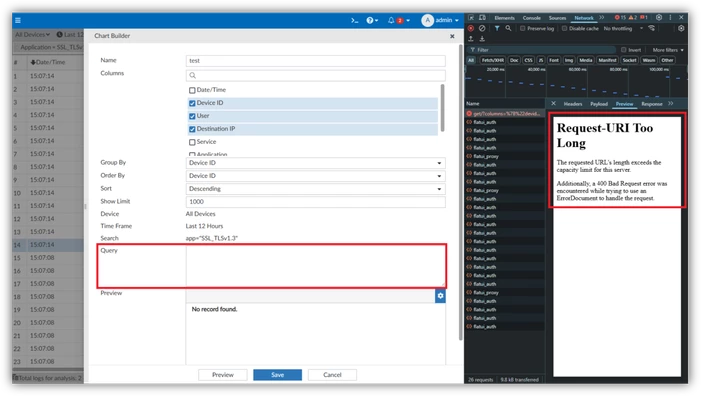The height and width of the screenshot is (396, 701).
Task: Close the request details pane
Action: [x=553, y=103]
